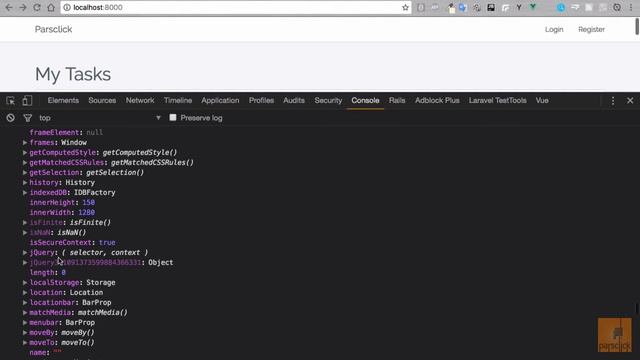Select the Console tab

pyautogui.click(x=365, y=100)
